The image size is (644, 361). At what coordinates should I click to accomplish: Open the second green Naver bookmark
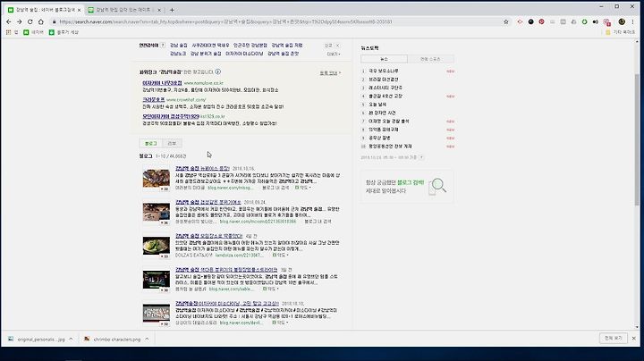click(x=64, y=32)
